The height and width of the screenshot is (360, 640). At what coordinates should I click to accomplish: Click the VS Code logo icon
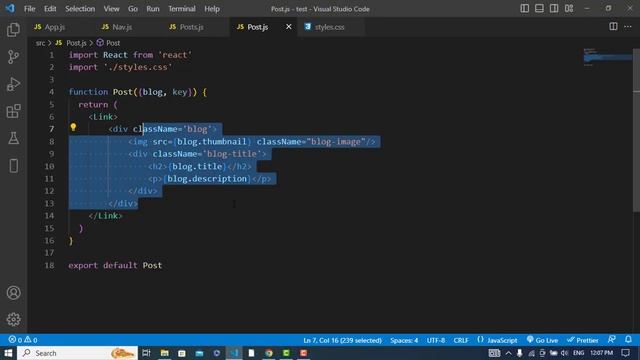(10, 9)
